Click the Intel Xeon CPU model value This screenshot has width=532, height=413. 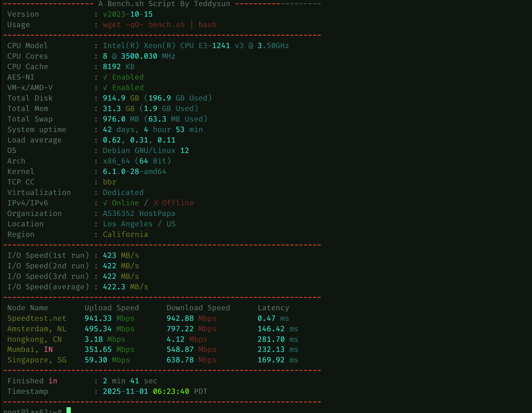[x=196, y=46]
